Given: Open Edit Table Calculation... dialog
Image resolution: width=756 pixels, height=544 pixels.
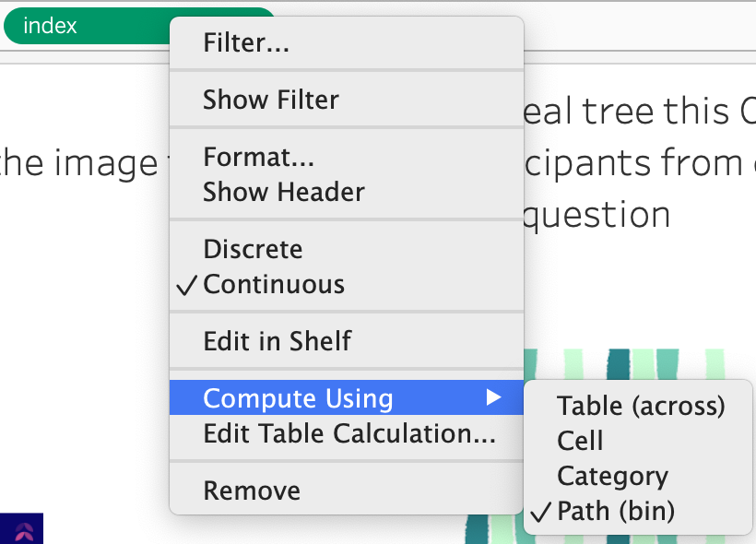Looking at the screenshot, I should pyautogui.click(x=349, y=433).
